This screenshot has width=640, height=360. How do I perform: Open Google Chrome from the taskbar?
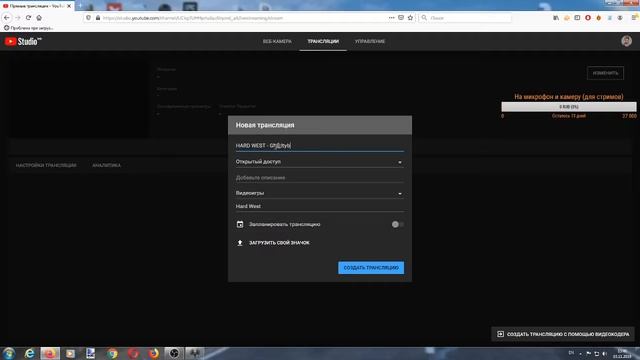pyautogui.click(x=112, y=353)
